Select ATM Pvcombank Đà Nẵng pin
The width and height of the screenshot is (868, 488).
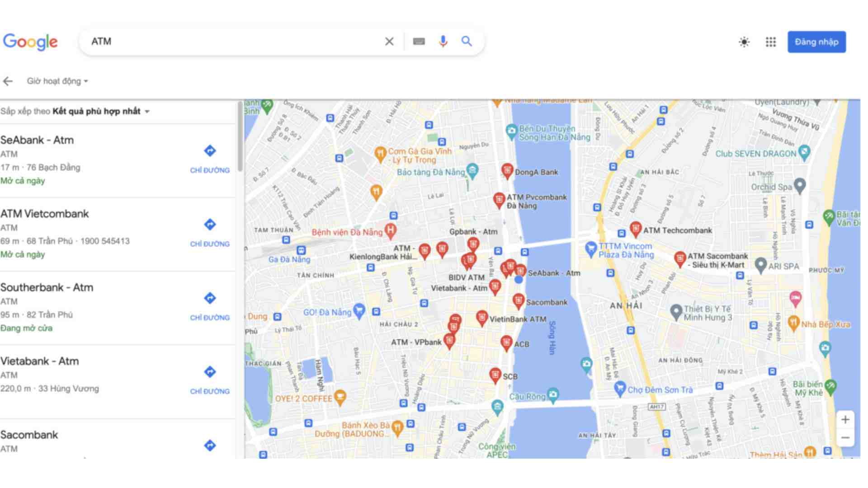tap(499, 200)
